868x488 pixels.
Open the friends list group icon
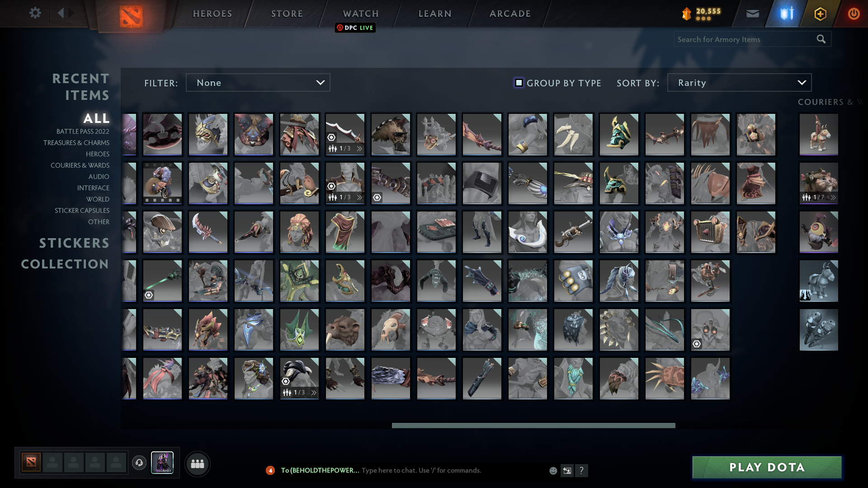(x=198, y=464)
